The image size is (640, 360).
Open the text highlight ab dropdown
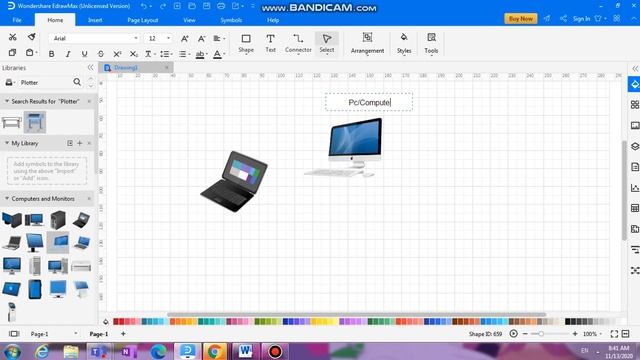pos(201,54)
